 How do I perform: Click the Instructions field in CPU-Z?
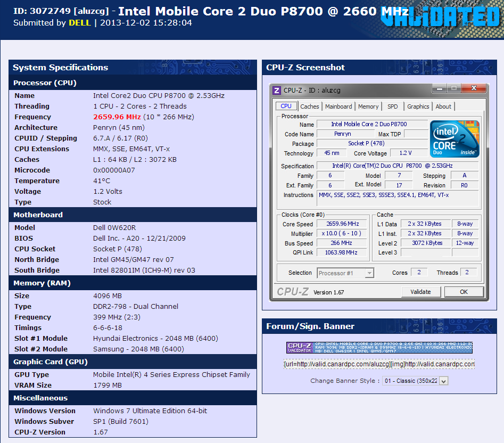tap(398, 198)
